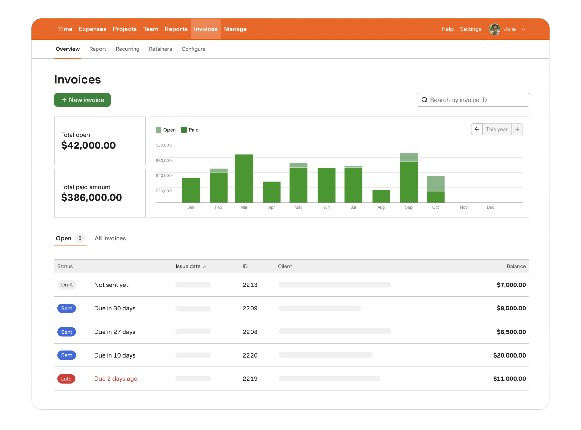
Task: Open the Expenses section
Action: (92, 29)
